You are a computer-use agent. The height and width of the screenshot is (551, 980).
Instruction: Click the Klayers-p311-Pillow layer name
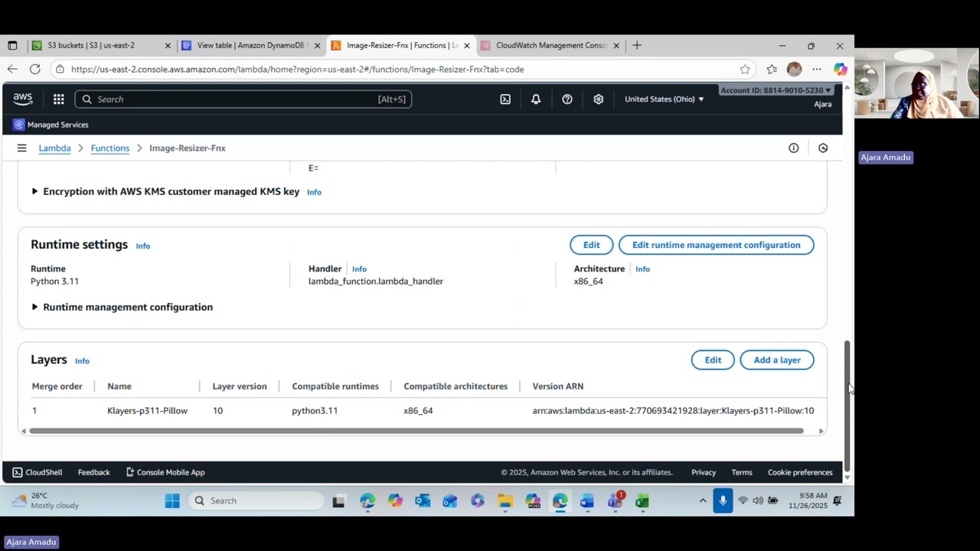[147, 411]
